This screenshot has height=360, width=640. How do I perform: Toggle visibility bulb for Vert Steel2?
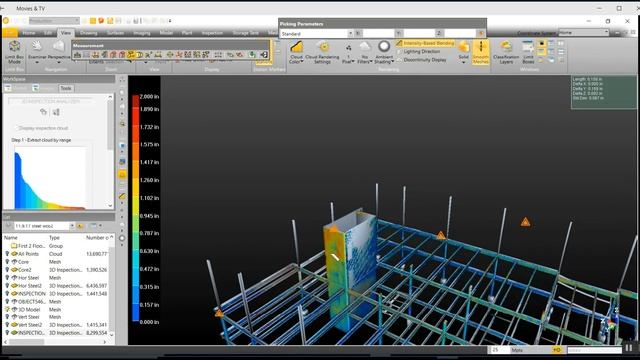(7, 325)
